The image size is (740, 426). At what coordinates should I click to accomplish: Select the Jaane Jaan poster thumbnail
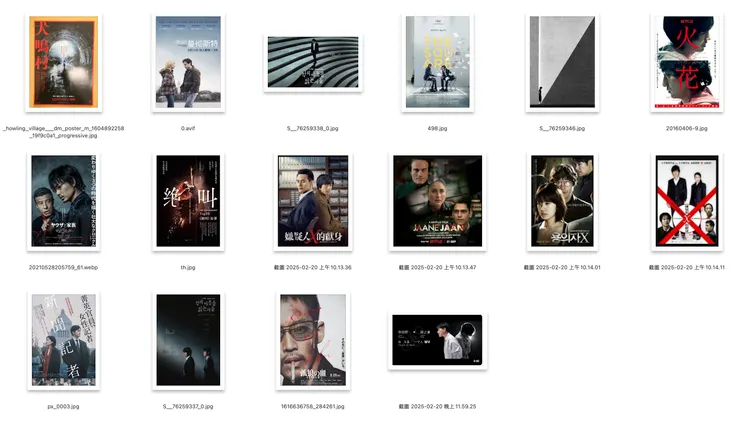437,201
